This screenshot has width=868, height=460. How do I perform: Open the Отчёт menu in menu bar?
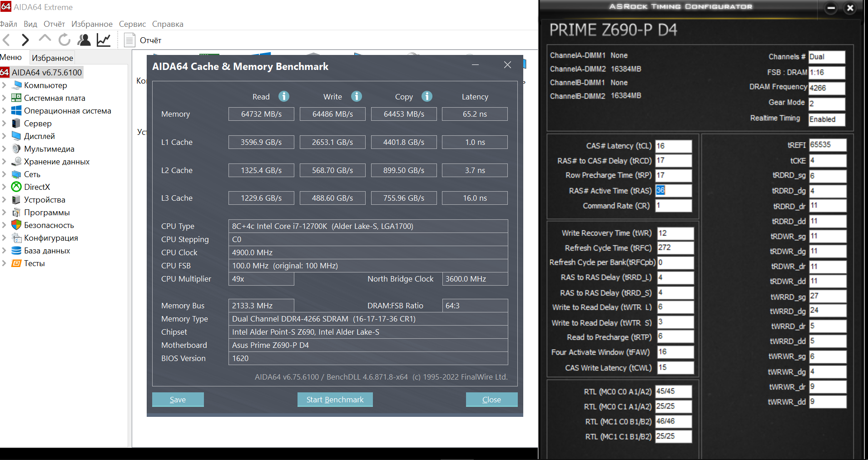coord(54,24)
